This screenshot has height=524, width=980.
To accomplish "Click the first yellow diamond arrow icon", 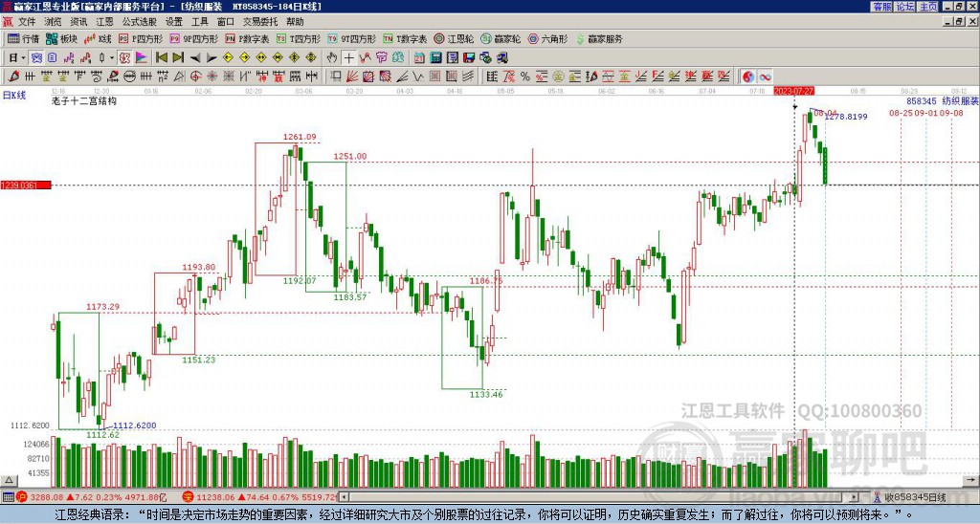I will click(228, 57).
